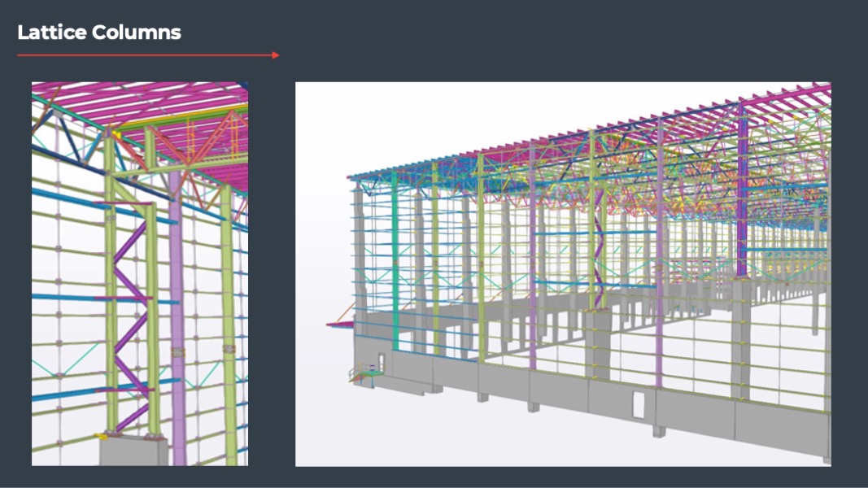The width and height of the screenshot is (868, 488).
Task: Select the right full-building model image
Action: click(x=562, y=273)
